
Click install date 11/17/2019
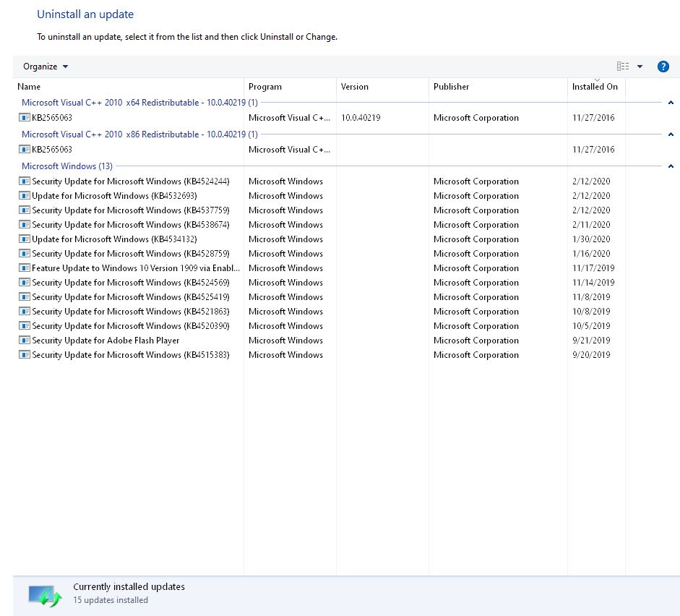(593, 268)
